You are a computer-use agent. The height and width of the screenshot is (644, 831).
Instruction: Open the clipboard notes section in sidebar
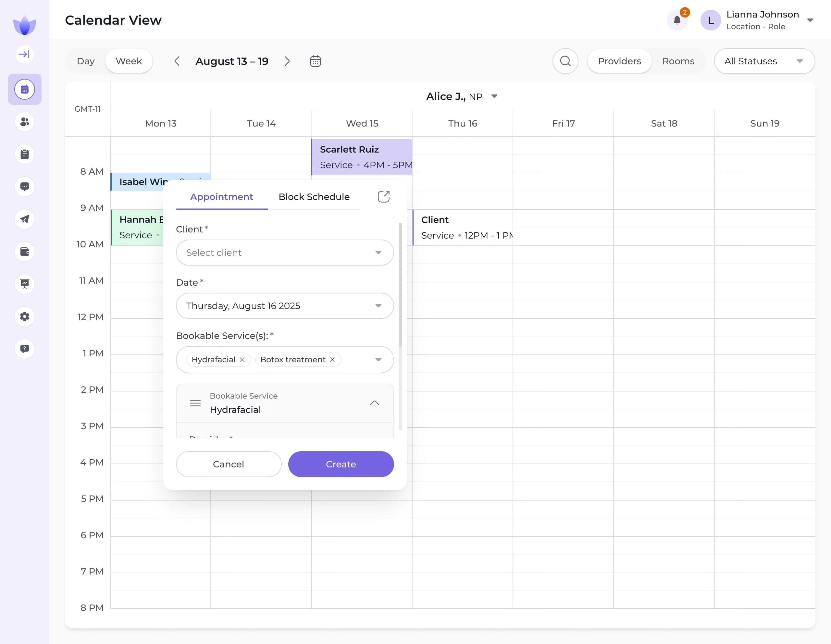(x=24, y=154)
